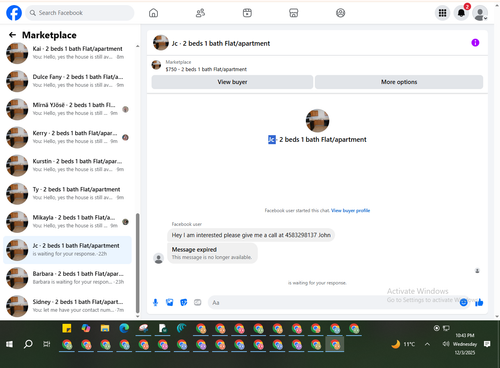This screenshot has width=500, height=368.
Task: Click the Facebook user avatar beside expired message
Action: (x=158, y=258)
